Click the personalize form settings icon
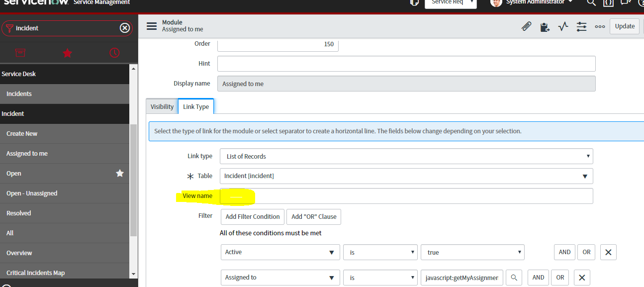Image resolution: width=644 pixels, height=287 pixels. [x=581, y=26]
